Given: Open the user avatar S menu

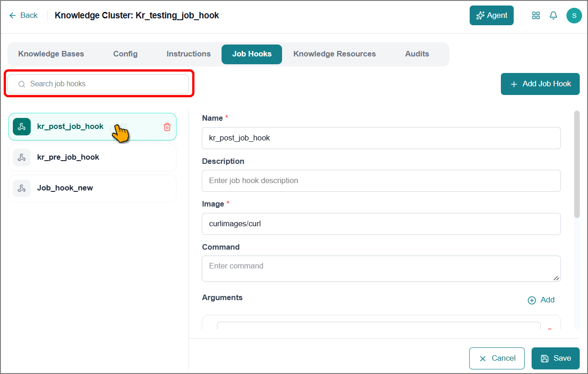Looking at the screenshot, I should [x=574, y=16].
